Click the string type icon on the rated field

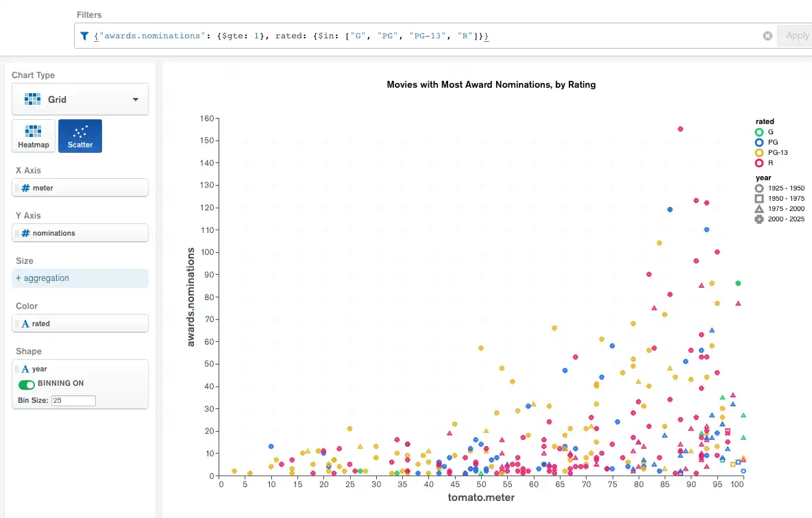tap(24, 323)
